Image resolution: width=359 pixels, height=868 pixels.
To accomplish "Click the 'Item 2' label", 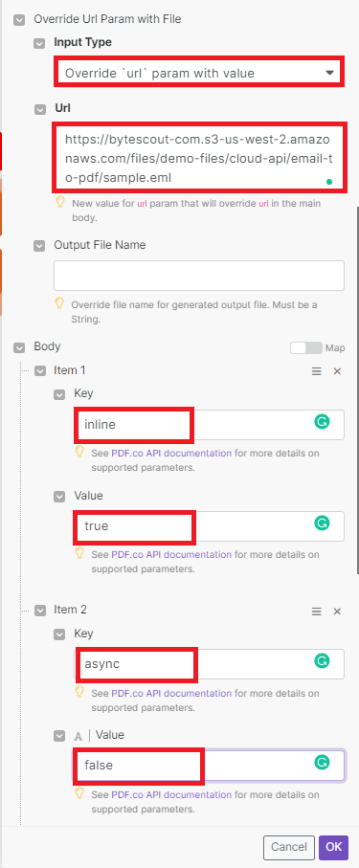I will (x=70, y=610).
